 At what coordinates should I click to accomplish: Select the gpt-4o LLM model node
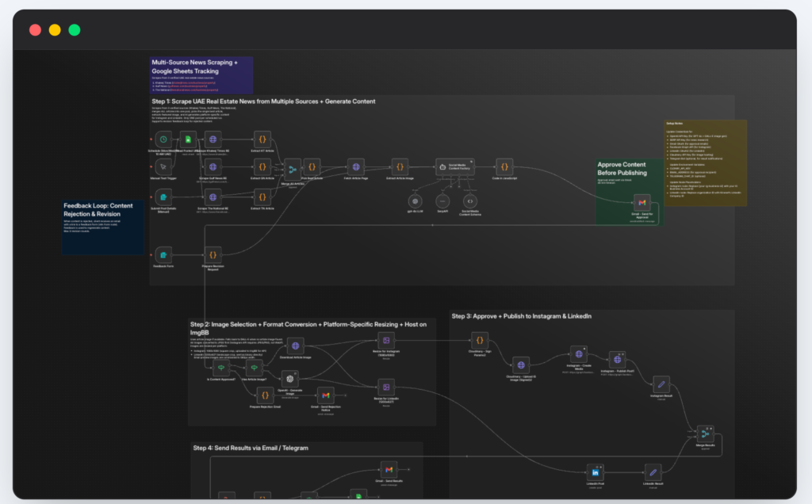[414, 201]
